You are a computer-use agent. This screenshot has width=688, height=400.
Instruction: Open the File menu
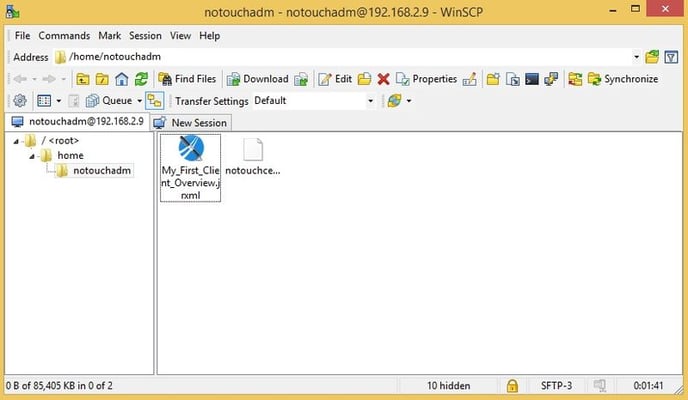coord(22,36)
